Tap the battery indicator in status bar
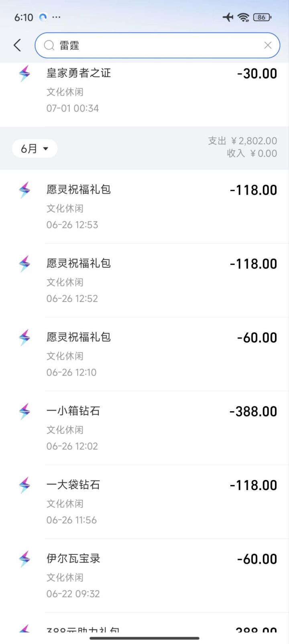Image resolution: width=289 pixels, height=644 pixels. click(x=262, y=17)
